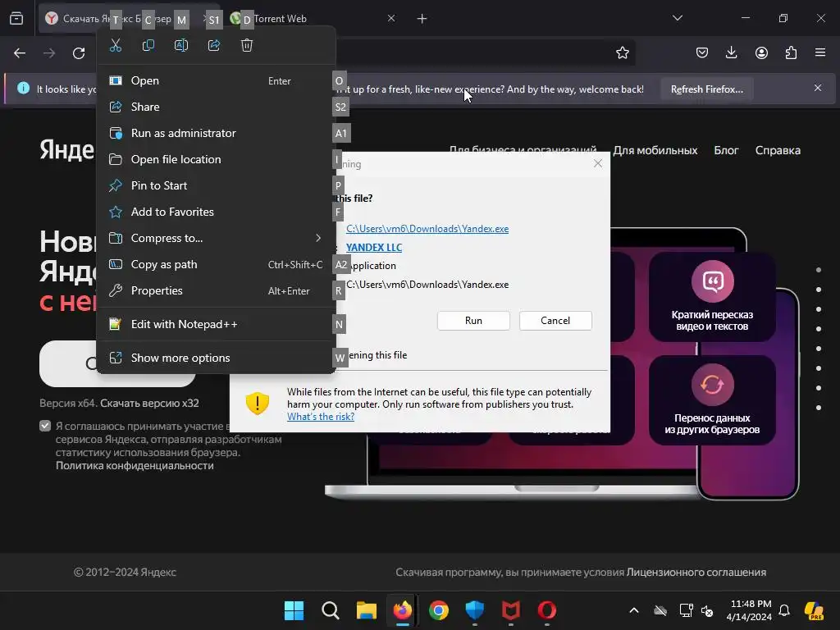840x630 pixels.
Task: Open the Firefox View icon at tab bar left
Action: click(16, 19)
